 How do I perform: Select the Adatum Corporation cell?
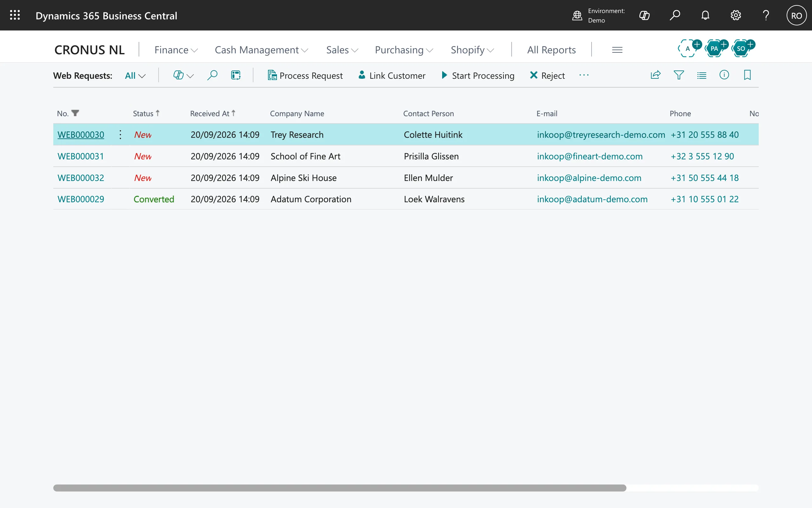[311, 199]
